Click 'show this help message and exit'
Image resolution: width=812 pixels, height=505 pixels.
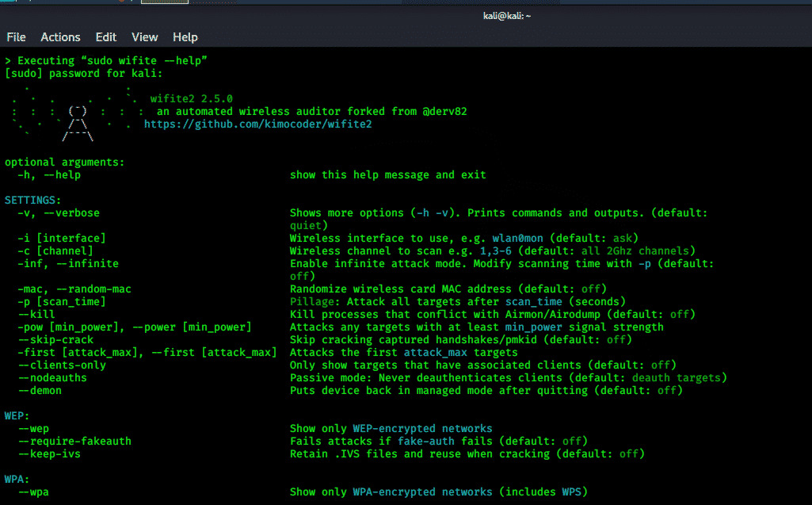tap(388, 174)
